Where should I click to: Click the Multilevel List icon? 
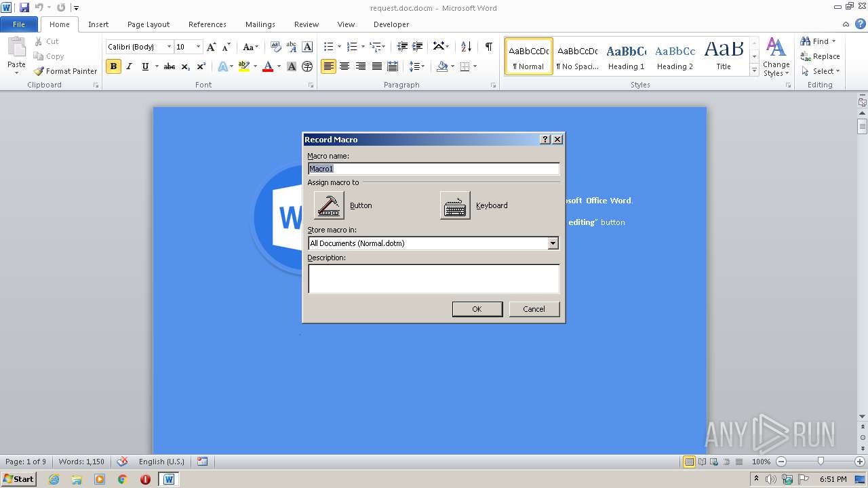pos(375,47)
